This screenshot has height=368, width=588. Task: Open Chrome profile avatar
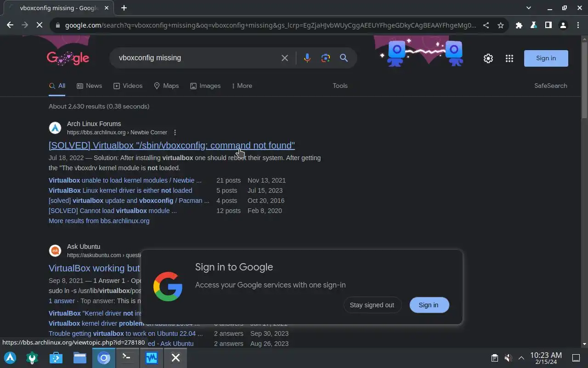point(563,25)
